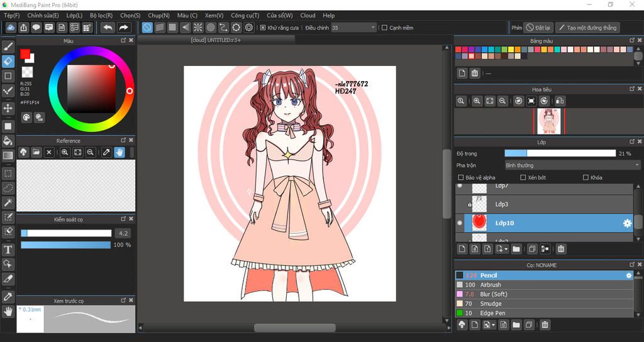
Task: Select the Eraser tool
Action: (8, 61)
